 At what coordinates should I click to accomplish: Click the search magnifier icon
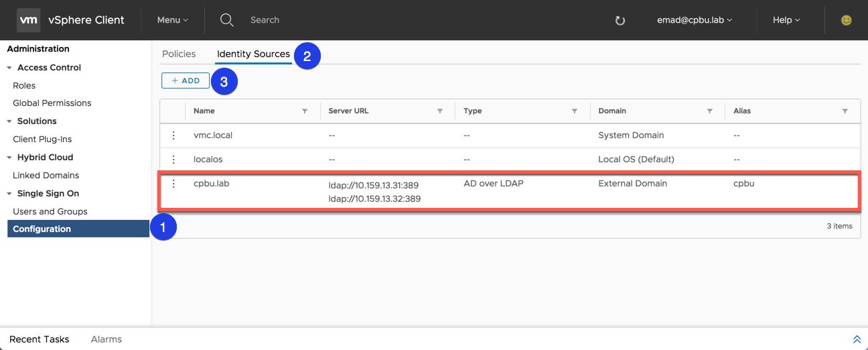[227, 20]
